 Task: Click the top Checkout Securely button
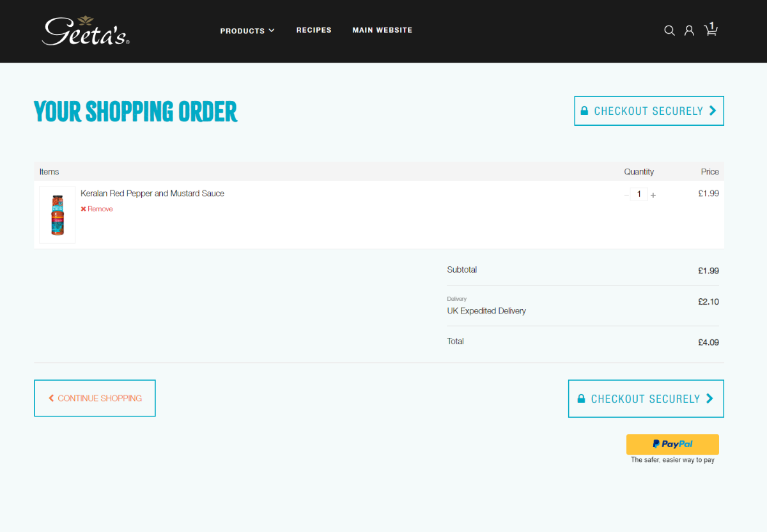point(649,111)
